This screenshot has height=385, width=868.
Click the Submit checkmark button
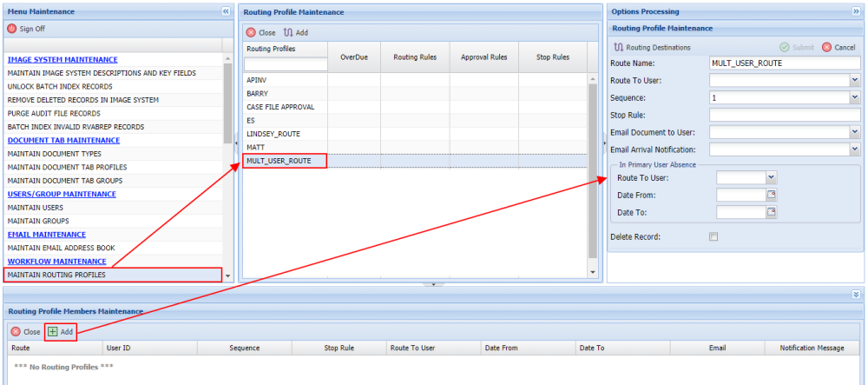(797, 48)
